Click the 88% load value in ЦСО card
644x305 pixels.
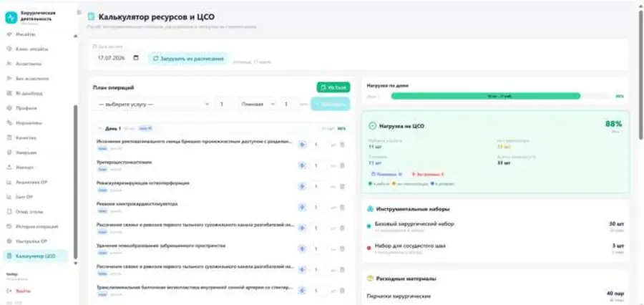point(614,124)
